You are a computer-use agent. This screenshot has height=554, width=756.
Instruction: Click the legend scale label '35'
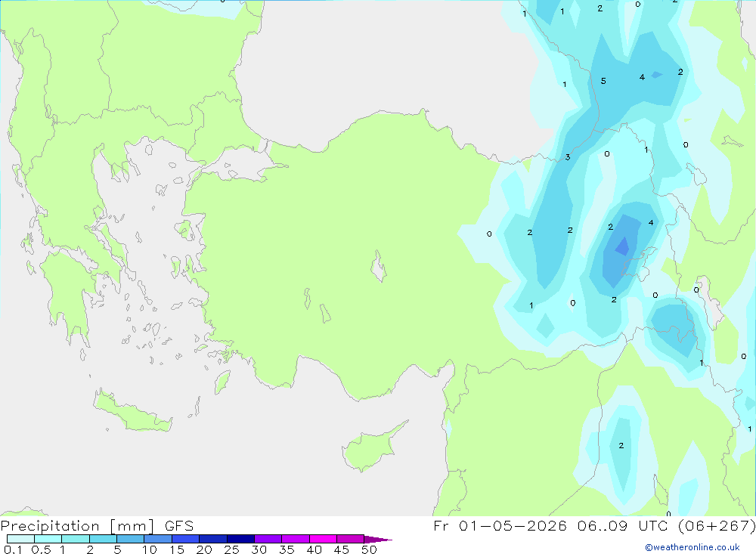point(287,549)
